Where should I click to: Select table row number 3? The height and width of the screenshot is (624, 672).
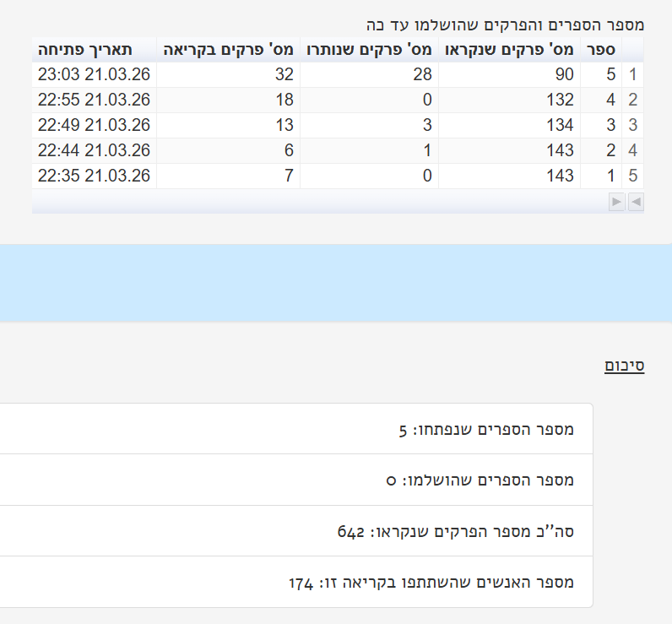[633, 126]
